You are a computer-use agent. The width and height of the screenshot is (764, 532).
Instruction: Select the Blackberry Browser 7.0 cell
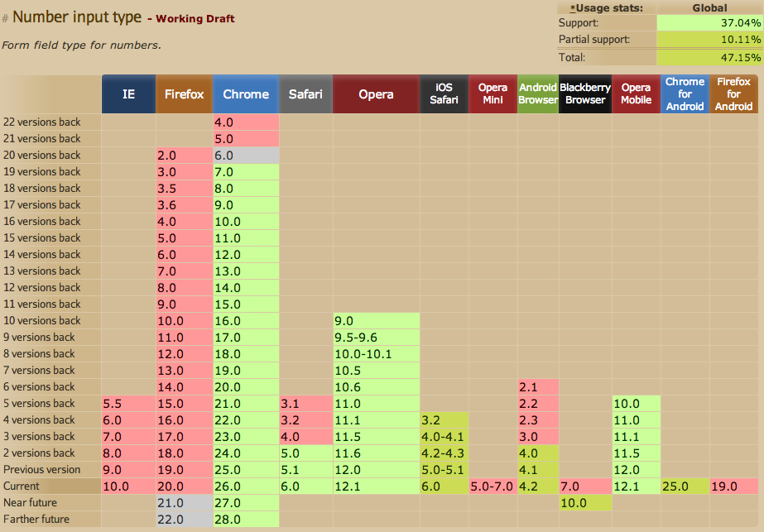click(x=585, y=486)
